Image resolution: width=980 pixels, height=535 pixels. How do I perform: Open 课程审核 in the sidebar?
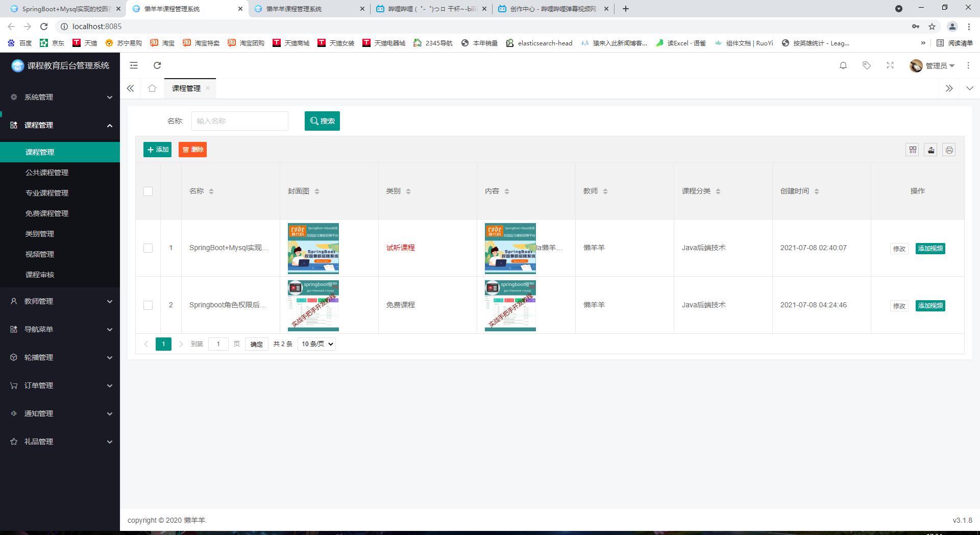pos(60,275)
